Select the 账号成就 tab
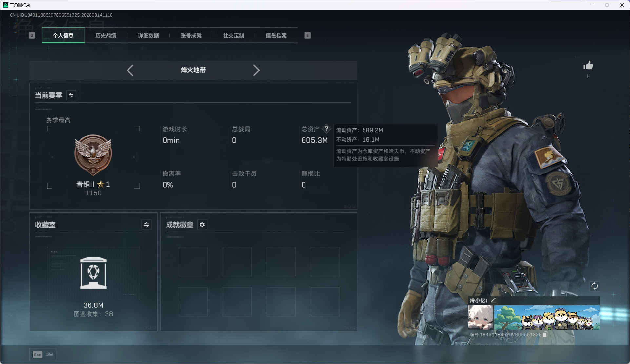Image resolution: width=630 pixels, height=364 pixels. pyautogui.click(x=191, y=35)
